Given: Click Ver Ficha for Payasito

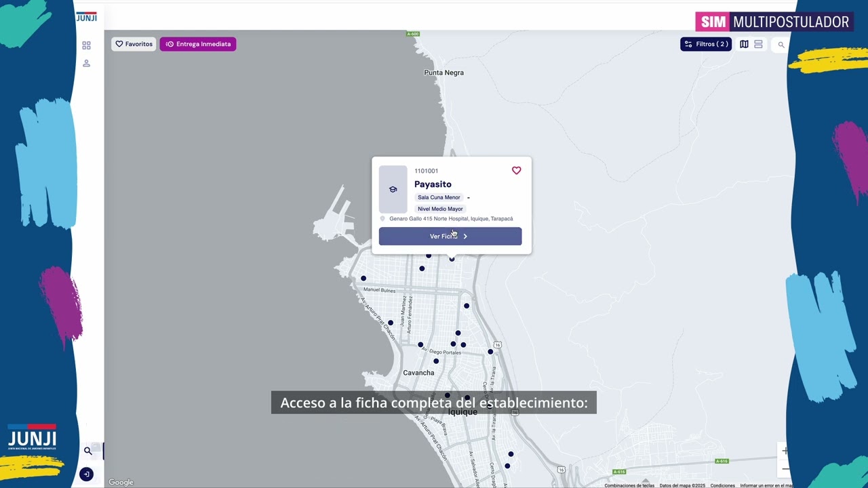Looking at the screenshot, I should 450,236.
